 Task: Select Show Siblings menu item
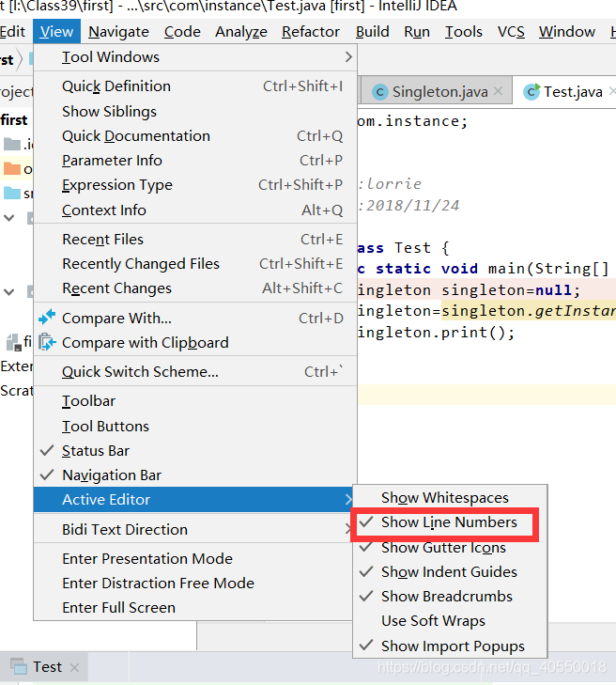click(x=195, y=112)
